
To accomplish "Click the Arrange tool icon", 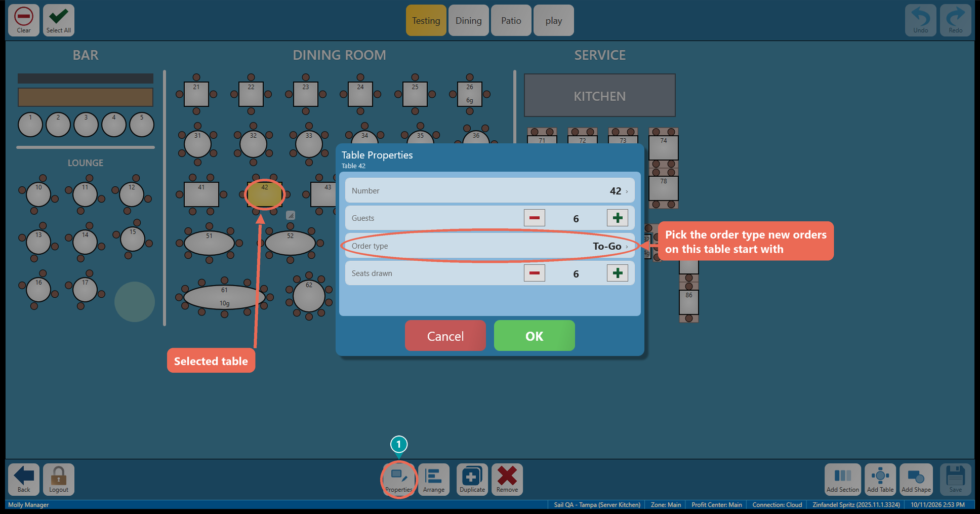I will pos(434,479).
